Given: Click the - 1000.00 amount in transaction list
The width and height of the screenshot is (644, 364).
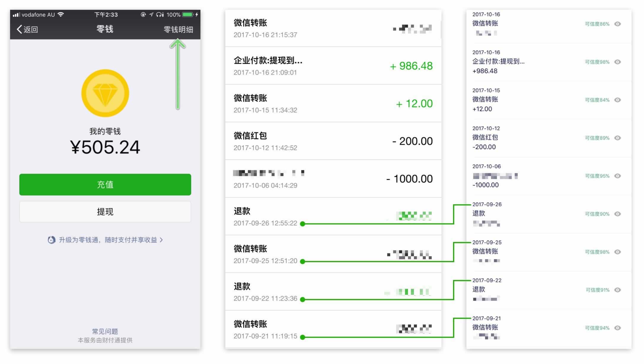Looking at the screenshot, I should pos(409,179).
